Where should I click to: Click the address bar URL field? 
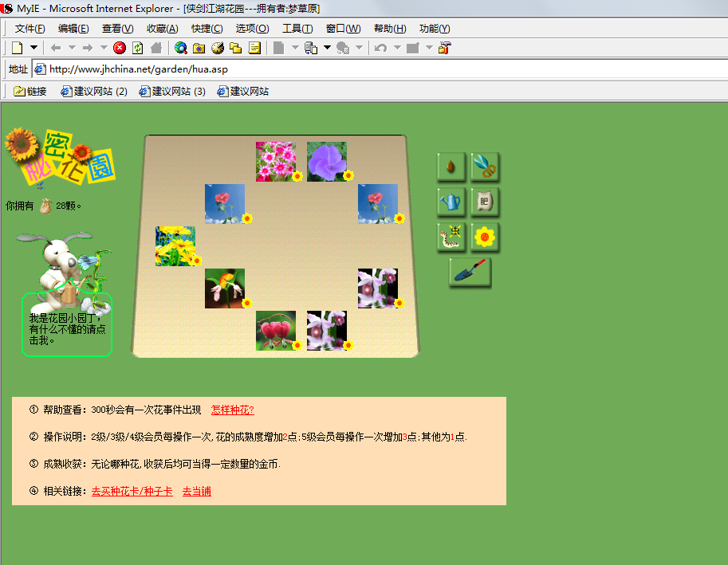pos(380,69)
